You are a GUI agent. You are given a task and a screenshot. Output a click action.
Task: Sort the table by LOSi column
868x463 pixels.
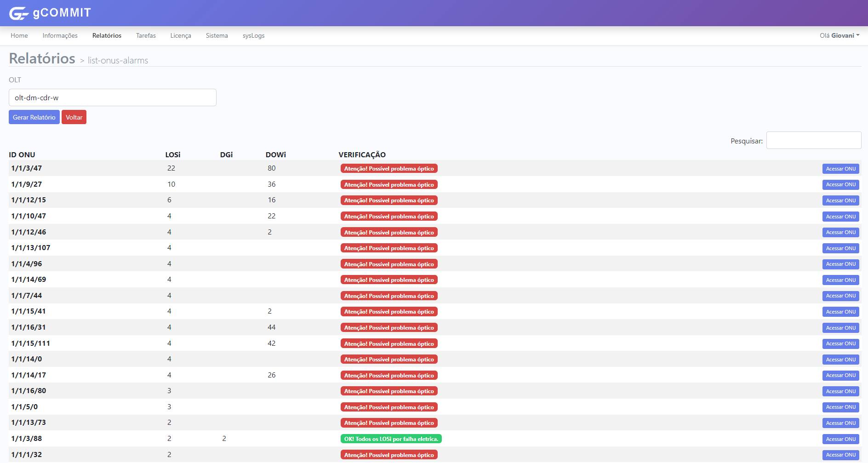coord(173,154)
